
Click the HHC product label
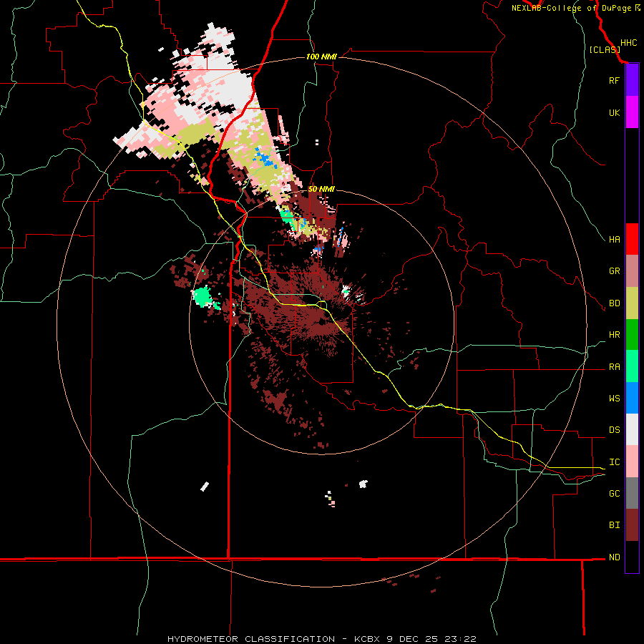coord(628,43)
